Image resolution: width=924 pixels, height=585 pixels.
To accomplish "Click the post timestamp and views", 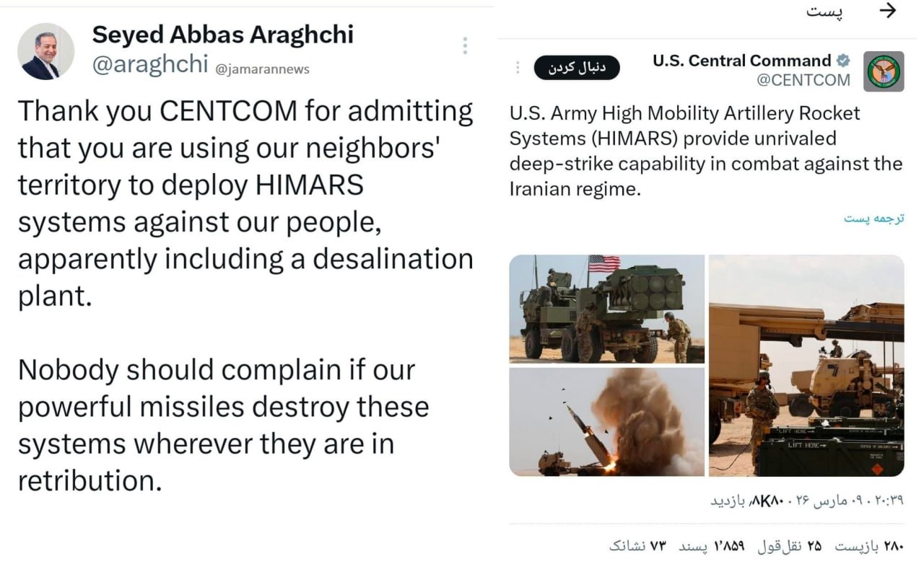I will pos(806,500).
